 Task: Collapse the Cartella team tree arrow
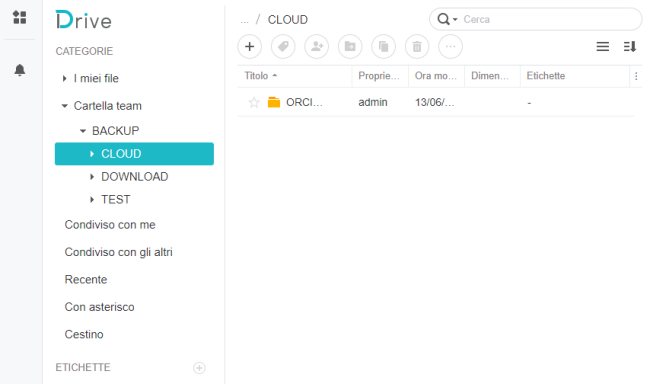[x=64, y=106]
